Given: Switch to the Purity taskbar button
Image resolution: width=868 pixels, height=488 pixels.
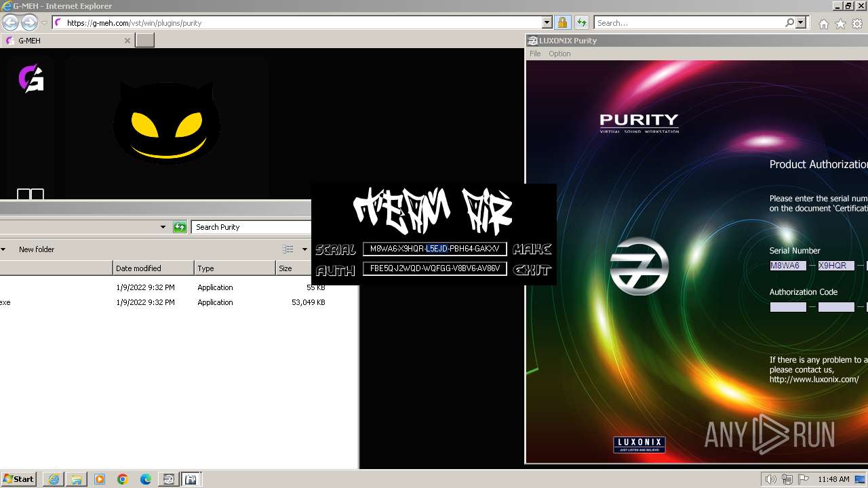Looking at the screenshot, I should tap(169, 479).
